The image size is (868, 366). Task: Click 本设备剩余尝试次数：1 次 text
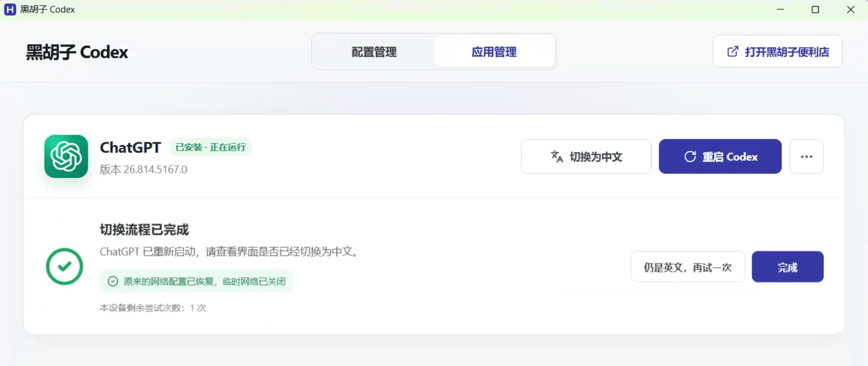[153, 308]
